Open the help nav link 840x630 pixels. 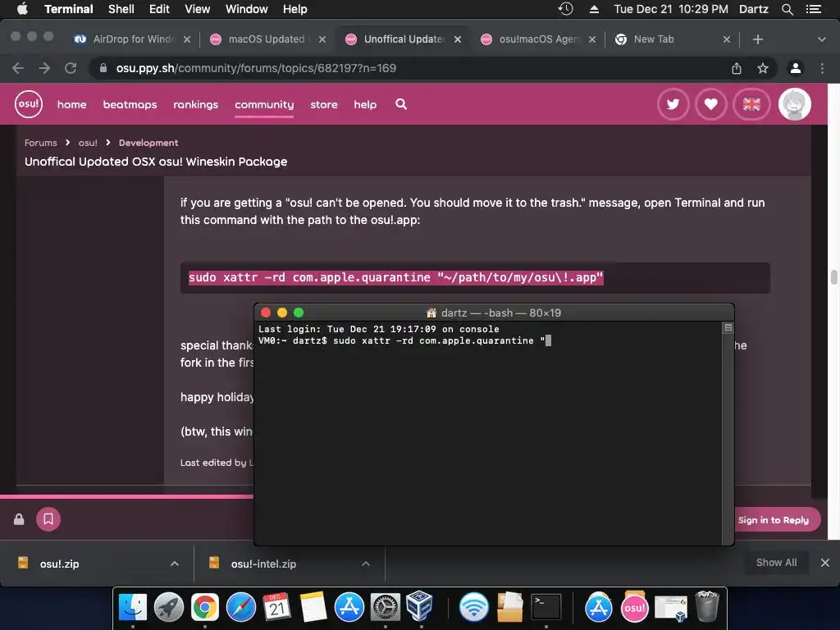click(x=365, y=104)
